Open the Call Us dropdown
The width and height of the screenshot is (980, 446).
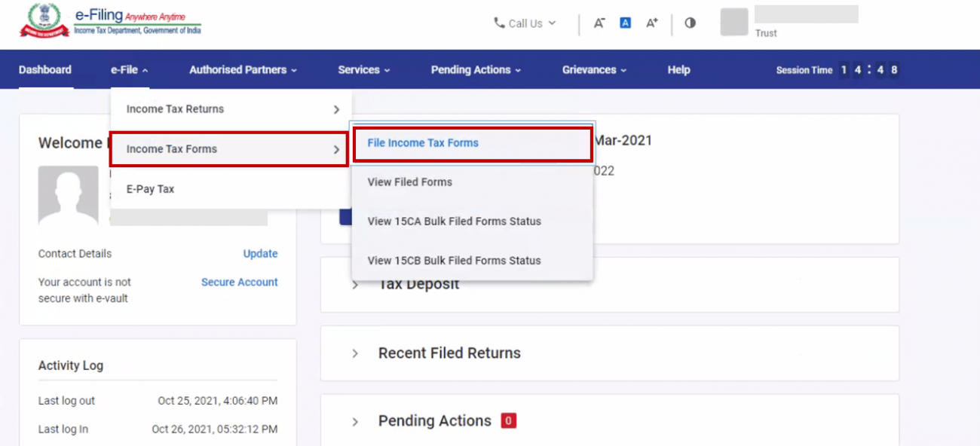[528, 23]
